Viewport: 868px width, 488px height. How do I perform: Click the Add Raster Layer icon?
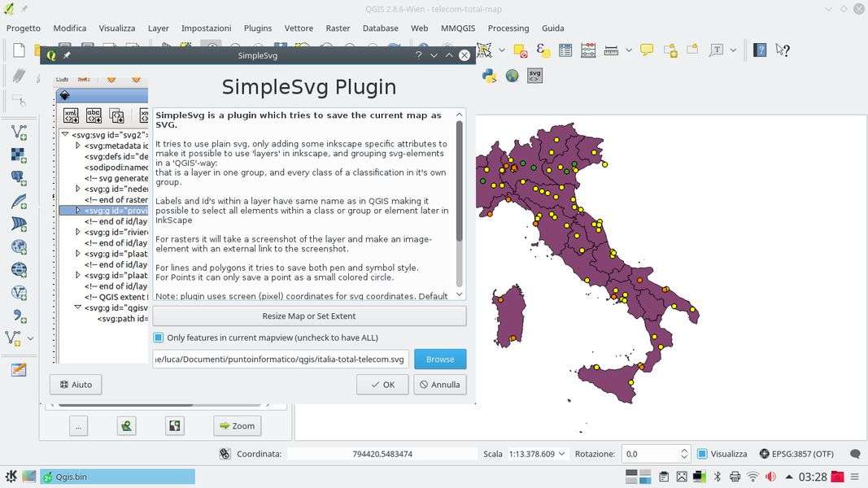pyautogui.click(x=18, y=155)
